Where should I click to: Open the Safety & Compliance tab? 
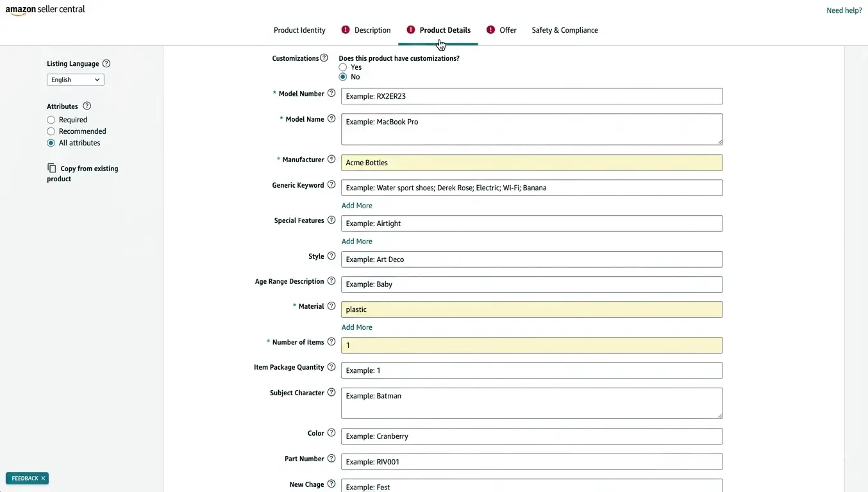[564, 29]
